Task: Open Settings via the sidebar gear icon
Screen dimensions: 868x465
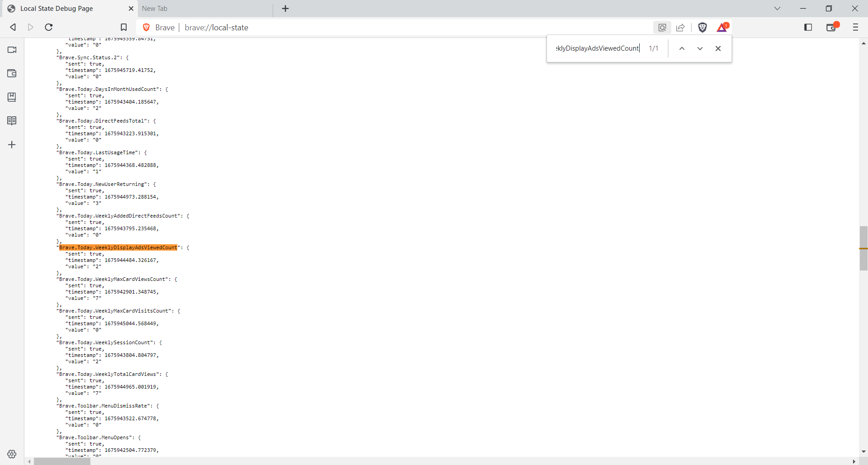Action: (x=12, y=454)
